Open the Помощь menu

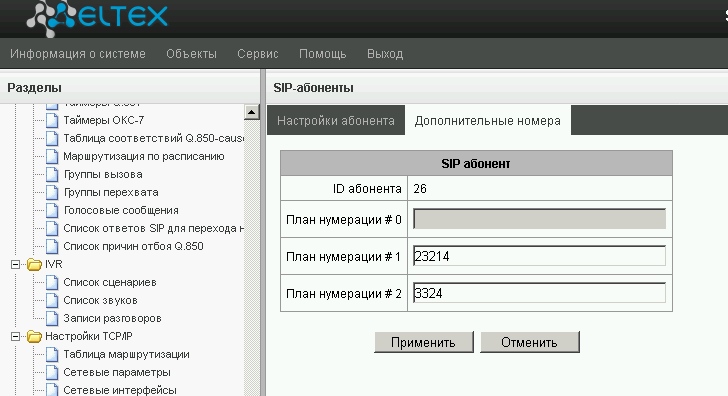(x=323, y=54)
